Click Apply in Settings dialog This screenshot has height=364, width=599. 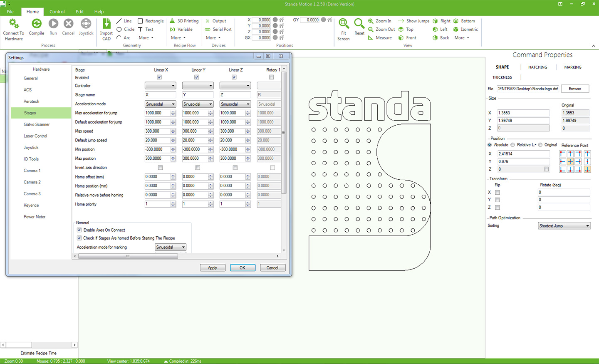(x=213, y=268)
